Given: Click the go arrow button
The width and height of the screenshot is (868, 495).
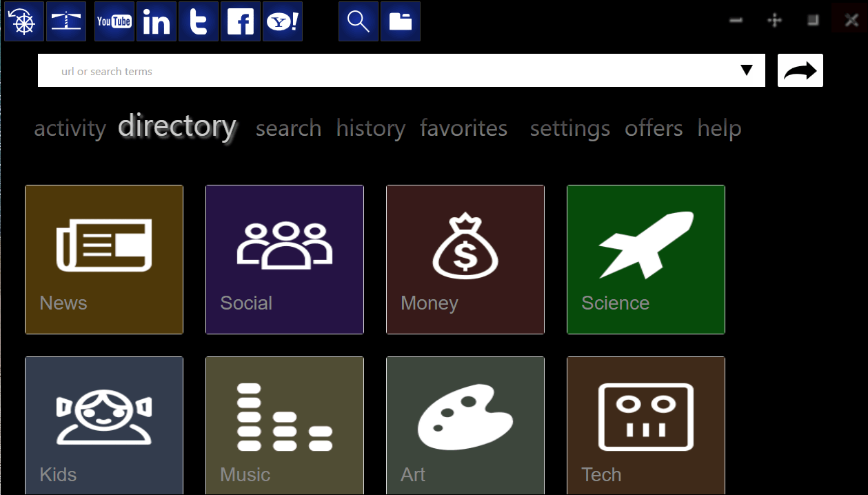Looking at the screenshot, I should click(x=800, y=70).
